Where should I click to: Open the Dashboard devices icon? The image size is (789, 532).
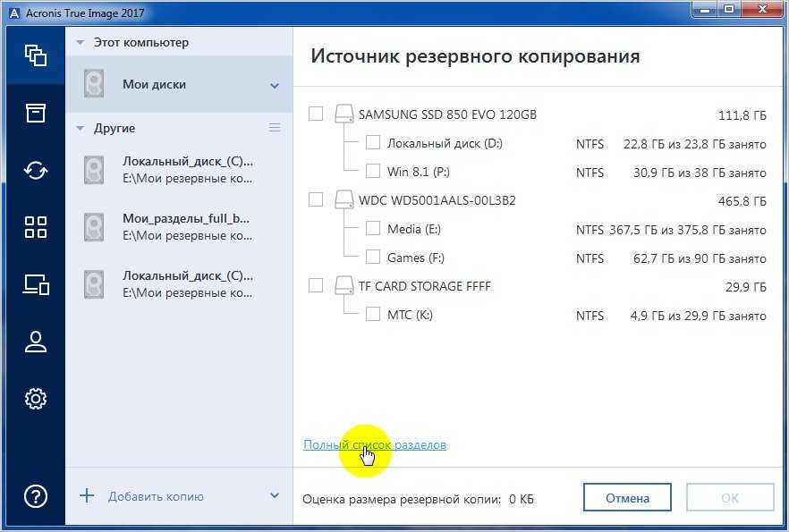tap(35, 284)
